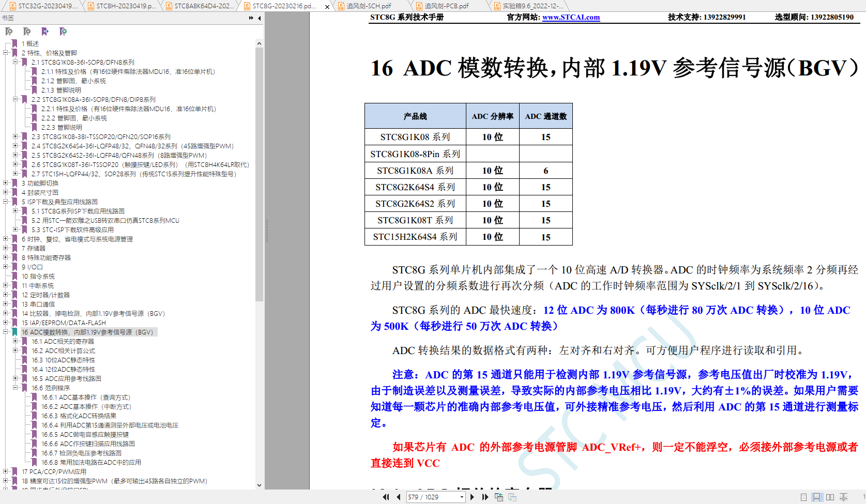Go to the last page
866x504 pixels.
[485, 497]
